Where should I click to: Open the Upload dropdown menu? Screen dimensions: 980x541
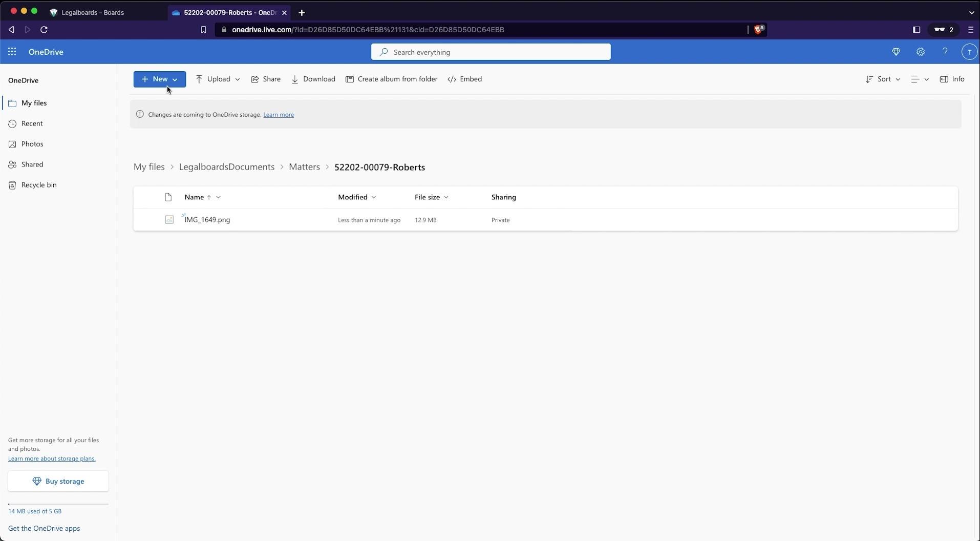(238, 79)
